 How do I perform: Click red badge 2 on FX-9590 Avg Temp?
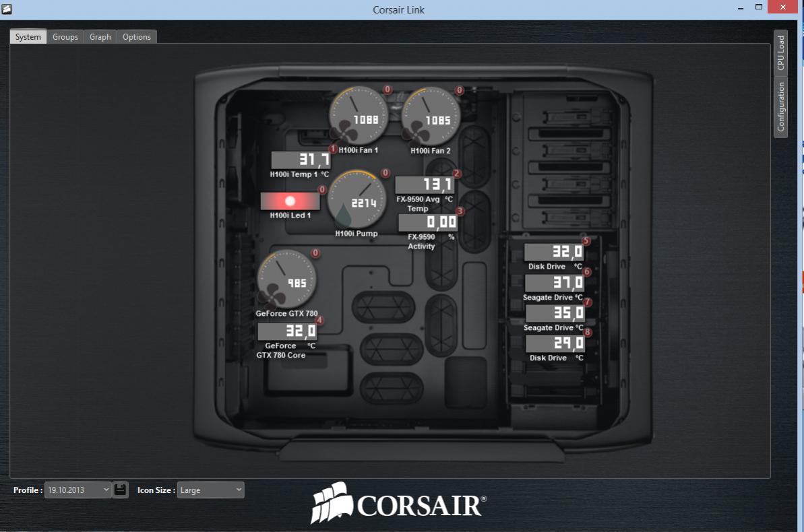(x=457, y=174)
